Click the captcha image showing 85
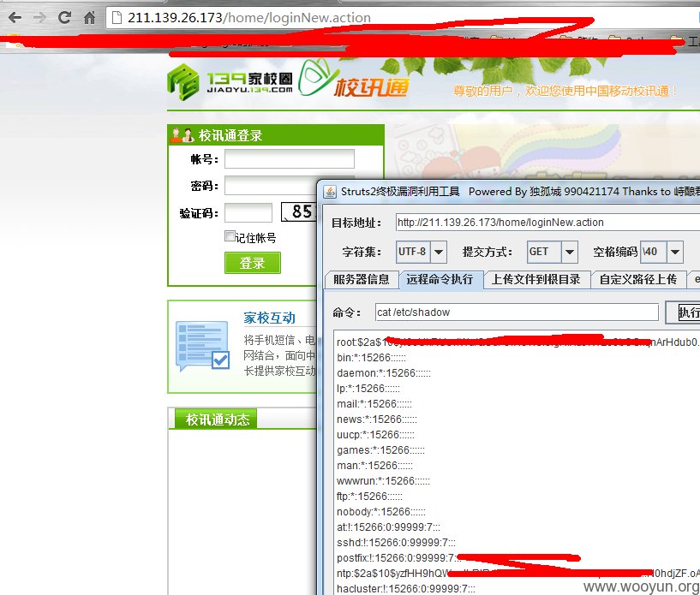Screen dimensions: 700x595 click(x=299, y=211)
